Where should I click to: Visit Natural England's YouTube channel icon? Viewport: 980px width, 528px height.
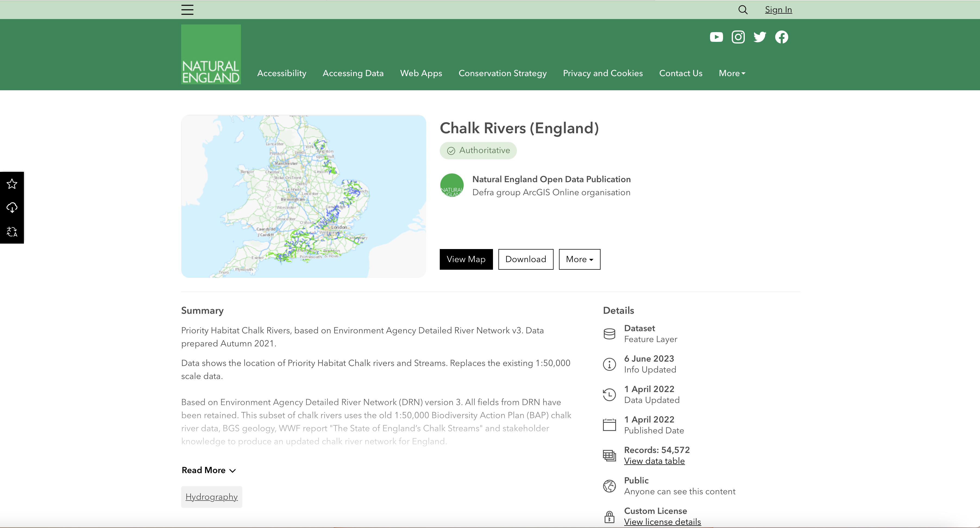click(x=716, y=36)
